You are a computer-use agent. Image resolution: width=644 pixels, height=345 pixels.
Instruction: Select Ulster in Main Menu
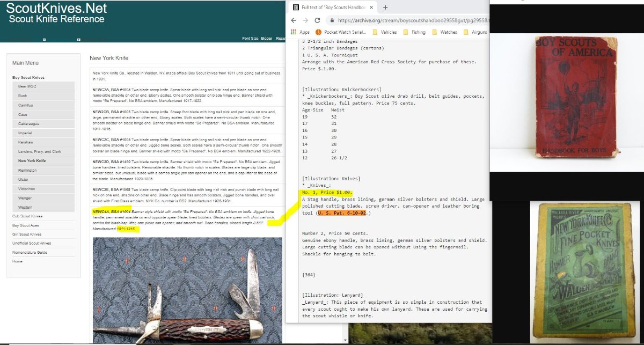point(43,179)
